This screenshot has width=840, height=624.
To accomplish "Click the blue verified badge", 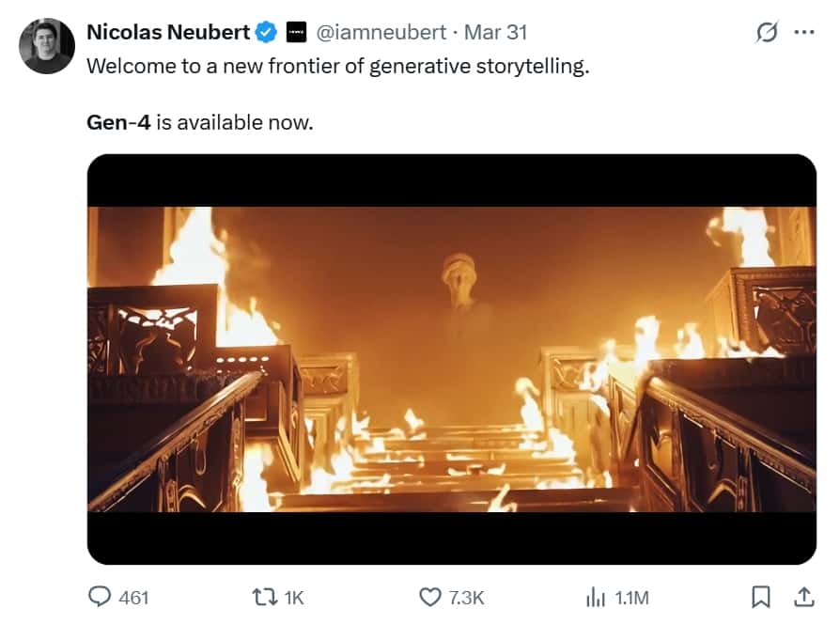I will (x=266, y=32).
